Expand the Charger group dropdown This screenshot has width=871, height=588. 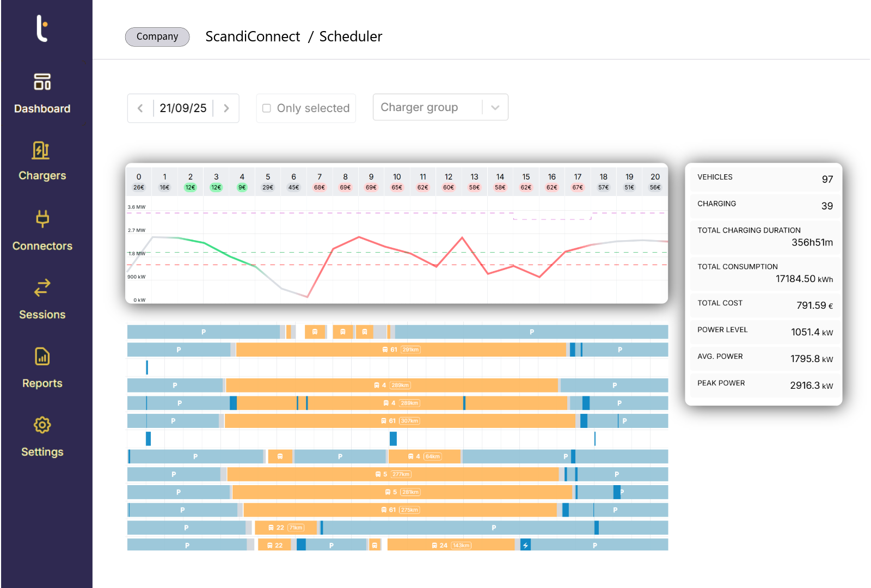(494, 107)
